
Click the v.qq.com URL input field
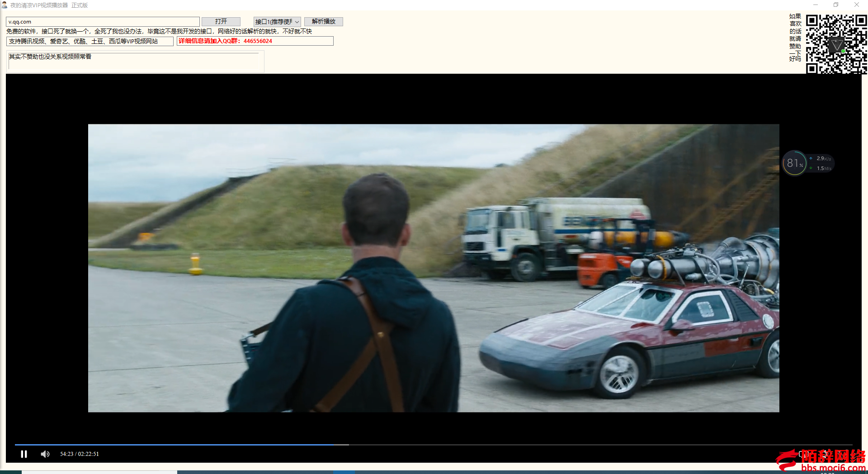(x=103, y=22)
